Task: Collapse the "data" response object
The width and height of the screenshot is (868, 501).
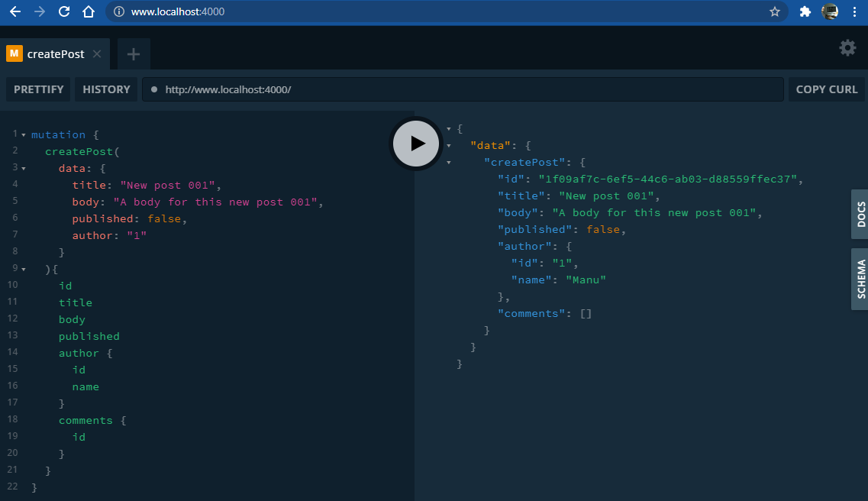Action: [x=448, y=146]
